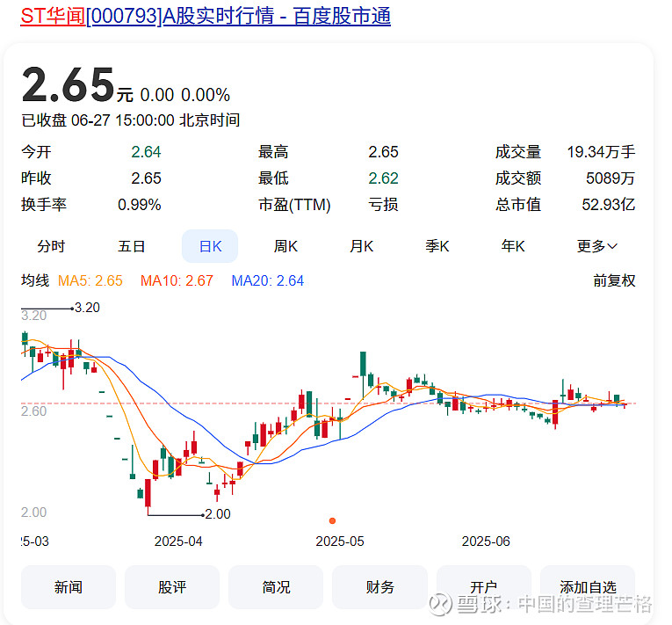Click the orange event dot below chart
The height and width of the screenshot is (625, 672).
point(332,520)
